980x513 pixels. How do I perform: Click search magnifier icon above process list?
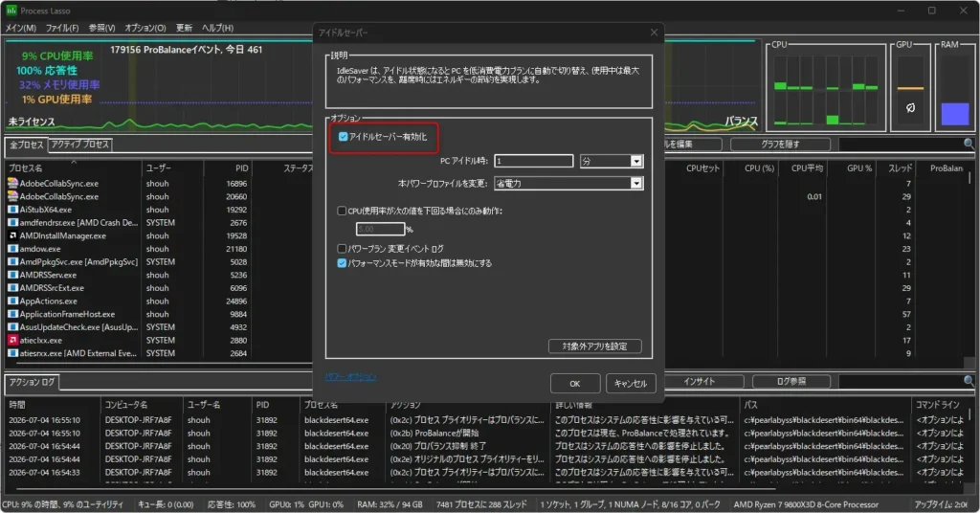click(969, 144)
